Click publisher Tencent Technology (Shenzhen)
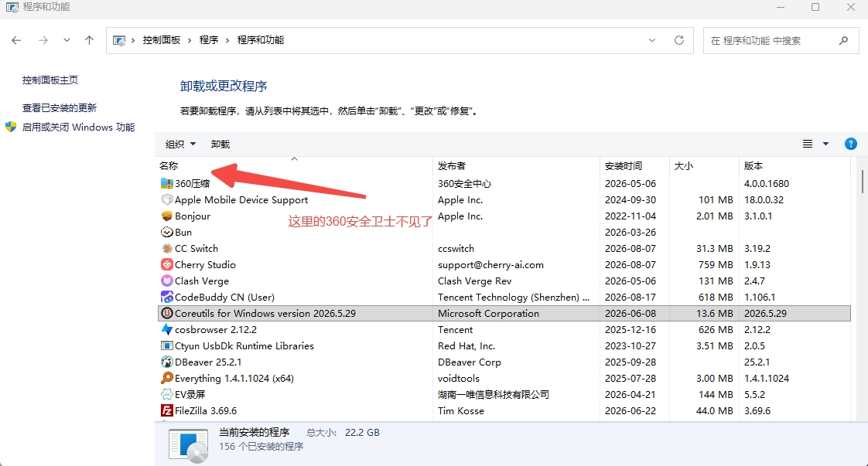 pos(513,297)
